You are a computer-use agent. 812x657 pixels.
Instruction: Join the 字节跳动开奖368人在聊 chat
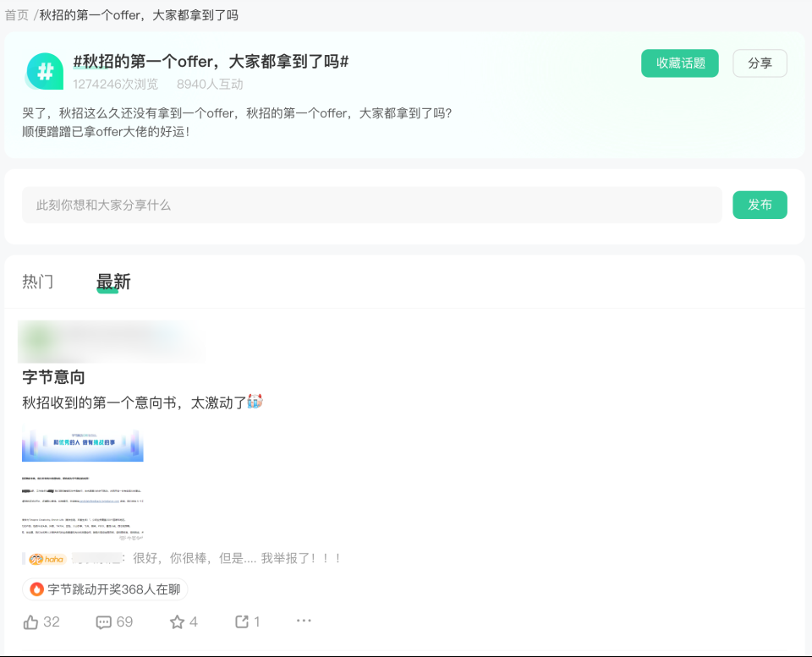(104, 588)
